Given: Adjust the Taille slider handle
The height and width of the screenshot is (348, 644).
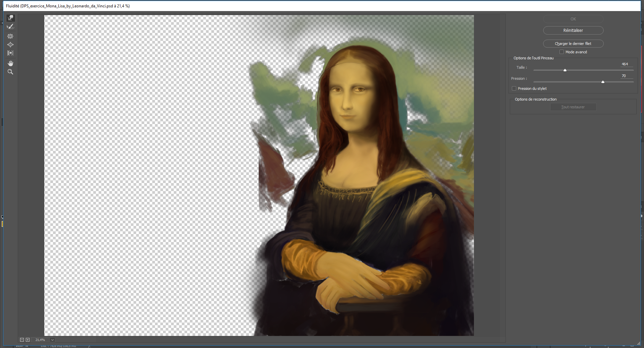Looking at the screenshot, I should click(x=565, y=70).
